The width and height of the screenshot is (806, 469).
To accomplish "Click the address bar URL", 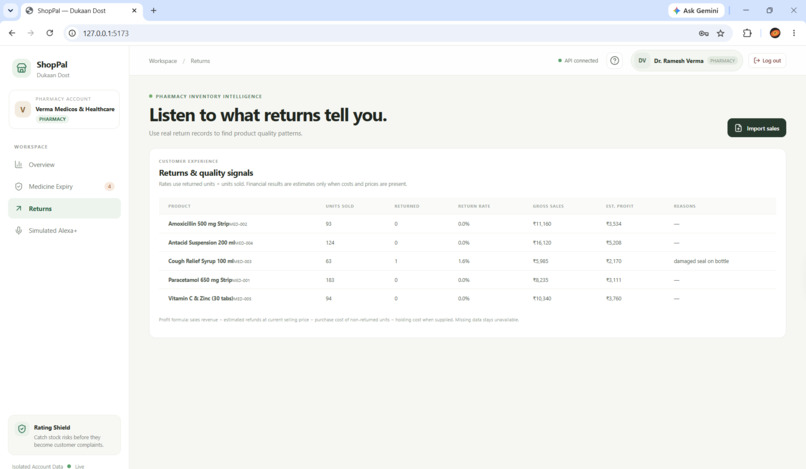I will (106, 33).
